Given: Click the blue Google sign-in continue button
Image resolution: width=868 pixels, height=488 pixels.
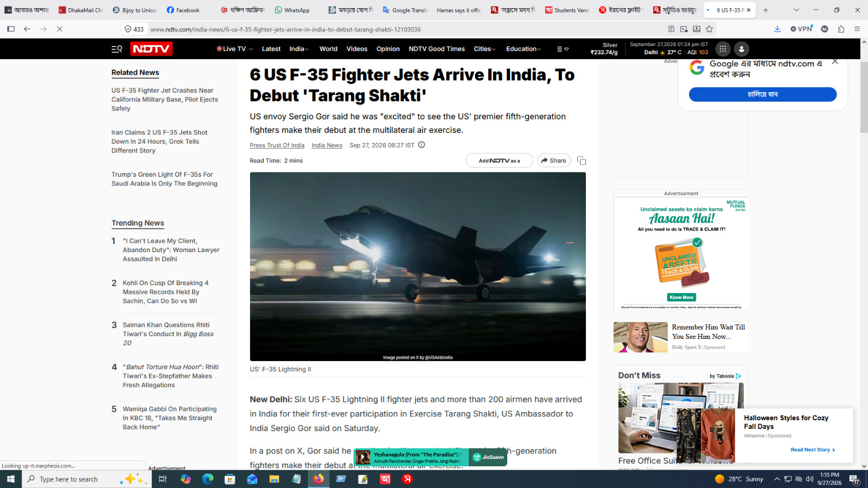Looking at the screenshot, I should click(763, 94).
